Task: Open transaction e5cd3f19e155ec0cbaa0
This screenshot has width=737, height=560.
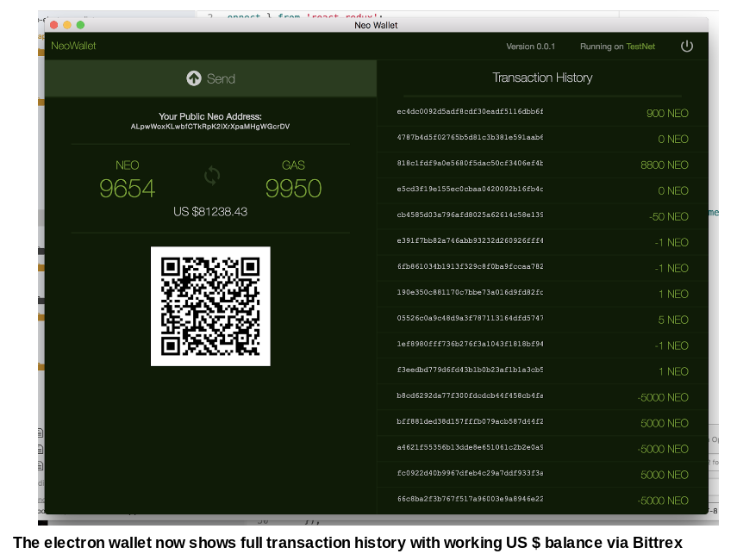Action: pyautogui.click(x=470, y=189)
